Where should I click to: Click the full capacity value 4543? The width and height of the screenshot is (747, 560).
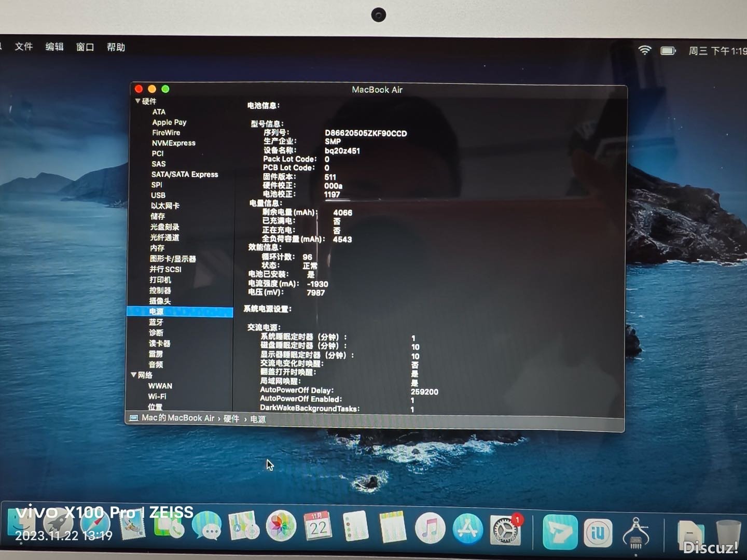click(342, 240)
